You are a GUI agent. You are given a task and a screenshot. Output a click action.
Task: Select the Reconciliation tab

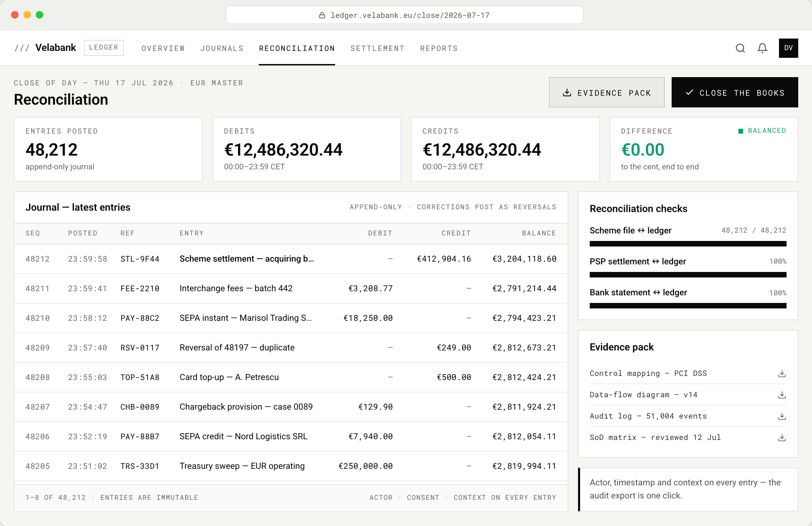(297, 48)
